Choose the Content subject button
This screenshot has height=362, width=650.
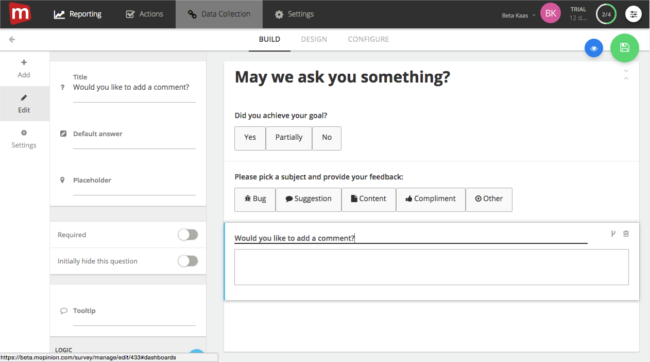point(369,199)
